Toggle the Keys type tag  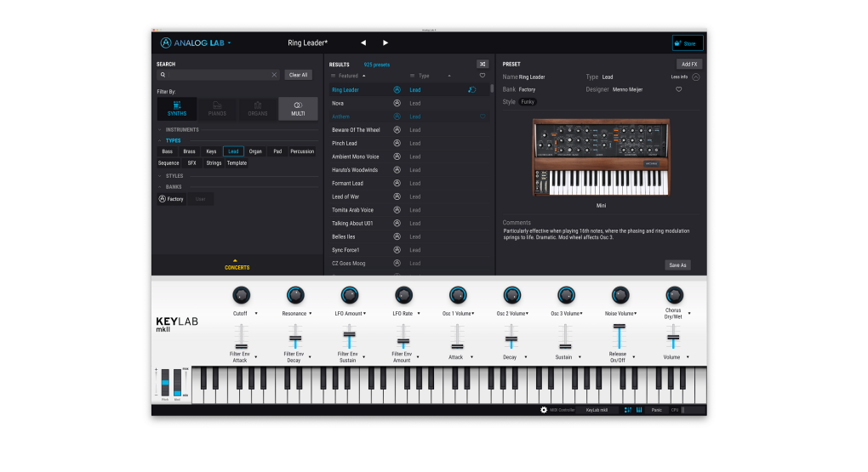(x=211, y=151)
